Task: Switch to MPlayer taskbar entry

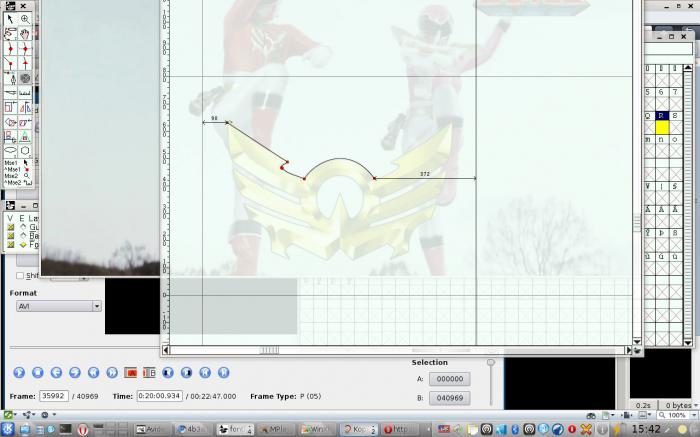Action: click(276, 429)
